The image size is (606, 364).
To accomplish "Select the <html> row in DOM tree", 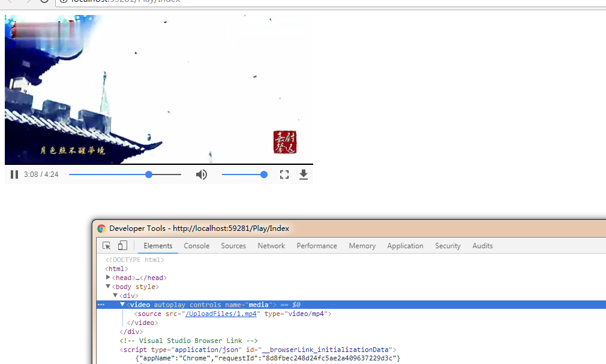I will [x=116, y=269].
